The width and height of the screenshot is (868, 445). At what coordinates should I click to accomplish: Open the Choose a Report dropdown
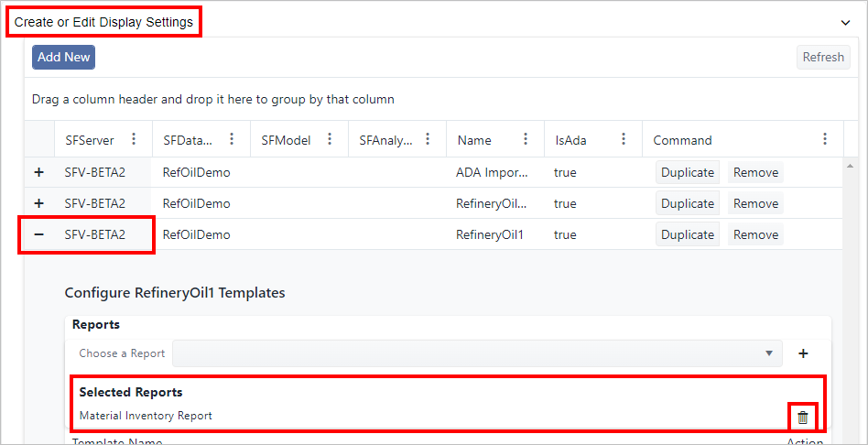coord(477,353)
